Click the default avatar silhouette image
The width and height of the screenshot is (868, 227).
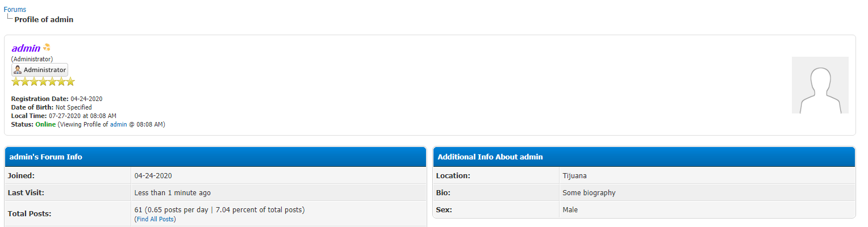(x=820, y=85)
